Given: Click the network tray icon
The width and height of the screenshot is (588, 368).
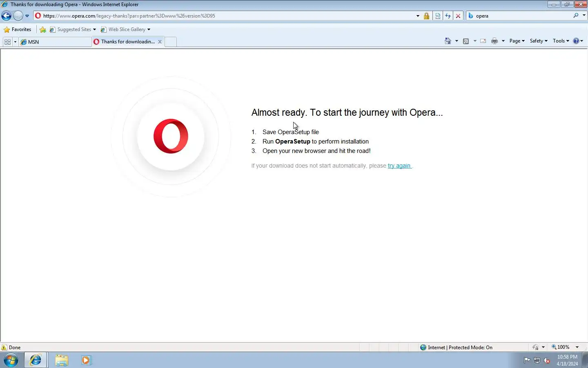Looking at the screenshot, I should [537, 360].
